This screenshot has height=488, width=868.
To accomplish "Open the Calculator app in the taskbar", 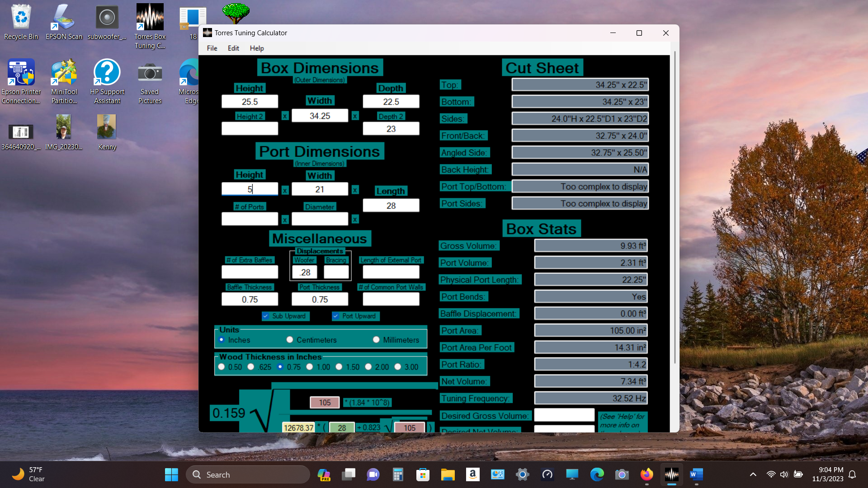I will coord(398,474).
